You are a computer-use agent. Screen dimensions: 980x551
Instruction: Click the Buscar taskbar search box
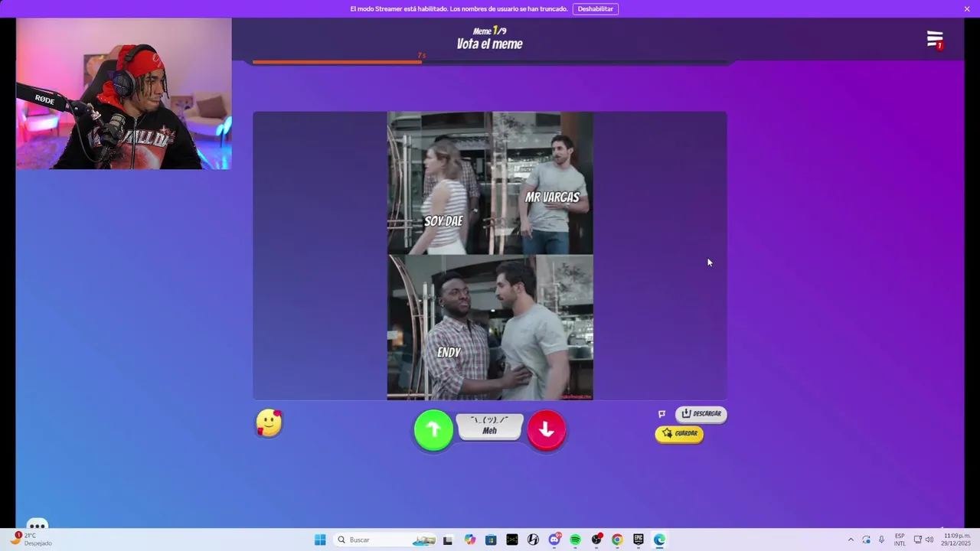click(385, 540)
